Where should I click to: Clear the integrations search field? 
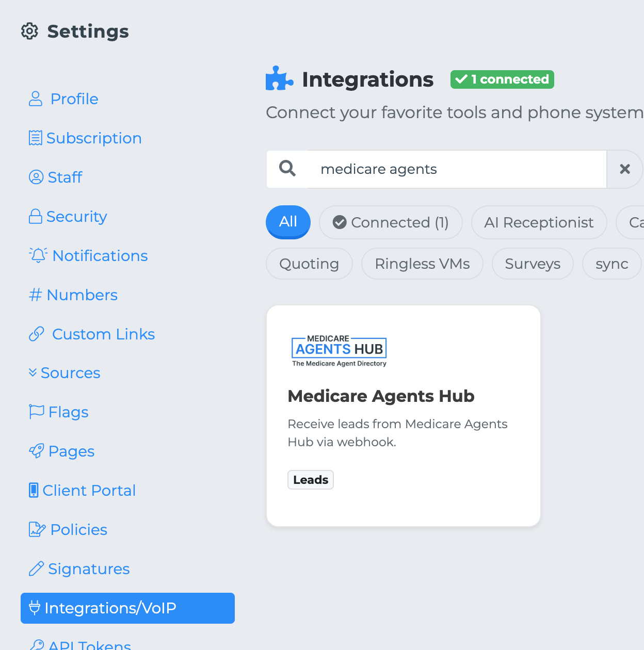(x=624, y=169)
